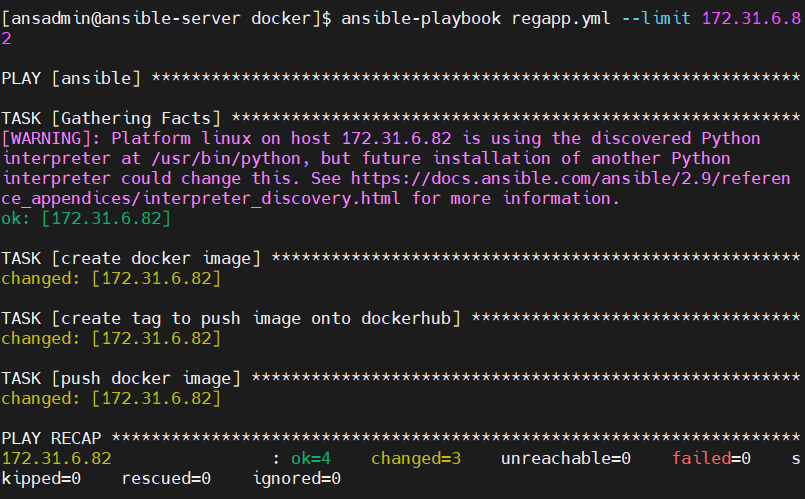This screenshot has width=805, height=499.
Task: Click the ansible-playbook command text
Action: tap(421, 19)
